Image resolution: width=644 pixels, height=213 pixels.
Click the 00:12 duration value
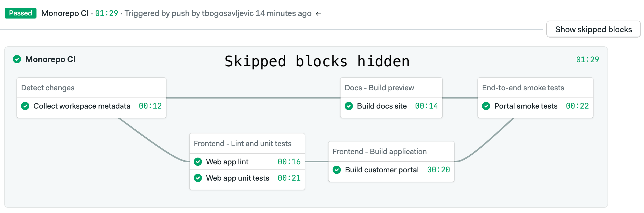pos(150,106)
